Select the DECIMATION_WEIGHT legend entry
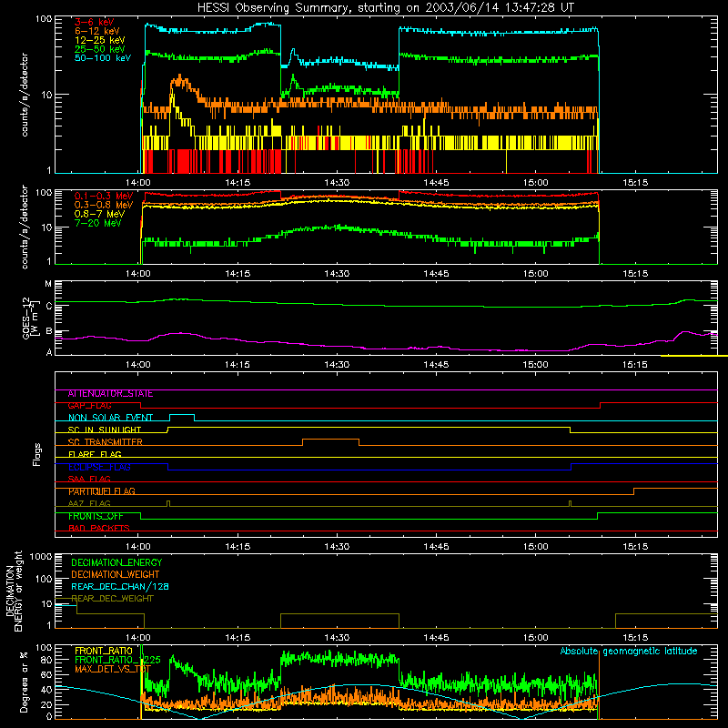Image resolution: width=728 pixels, height=728 pixels. [x=116, y=574]
